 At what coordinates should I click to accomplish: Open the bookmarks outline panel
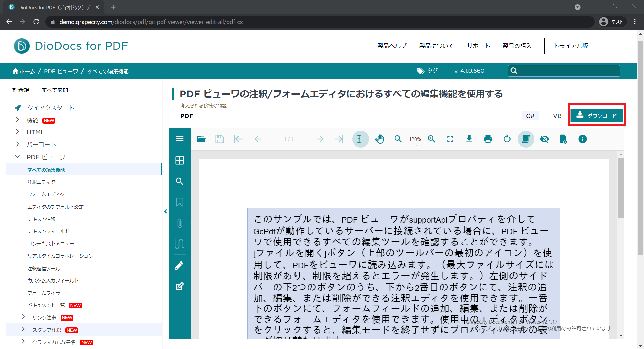point(180,202)
